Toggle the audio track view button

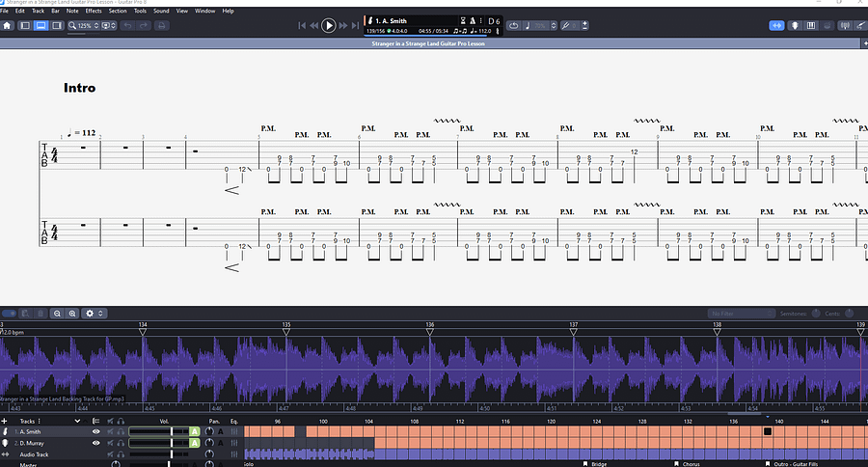coord(776,25)
